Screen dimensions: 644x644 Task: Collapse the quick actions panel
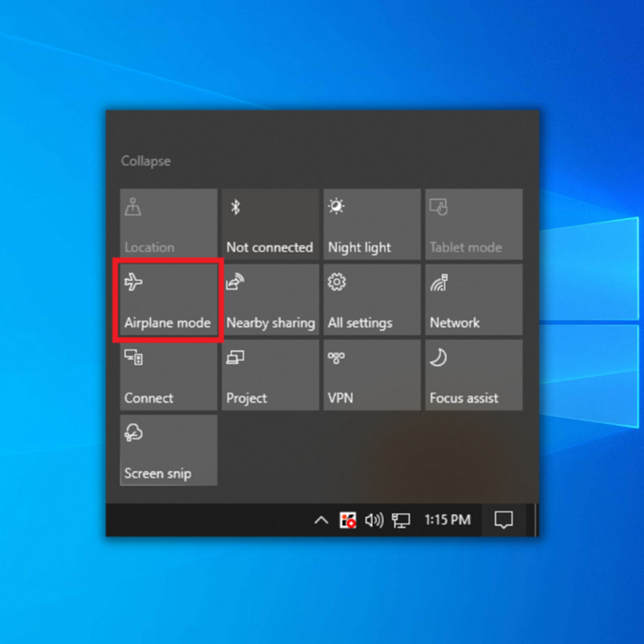[146, 161]
